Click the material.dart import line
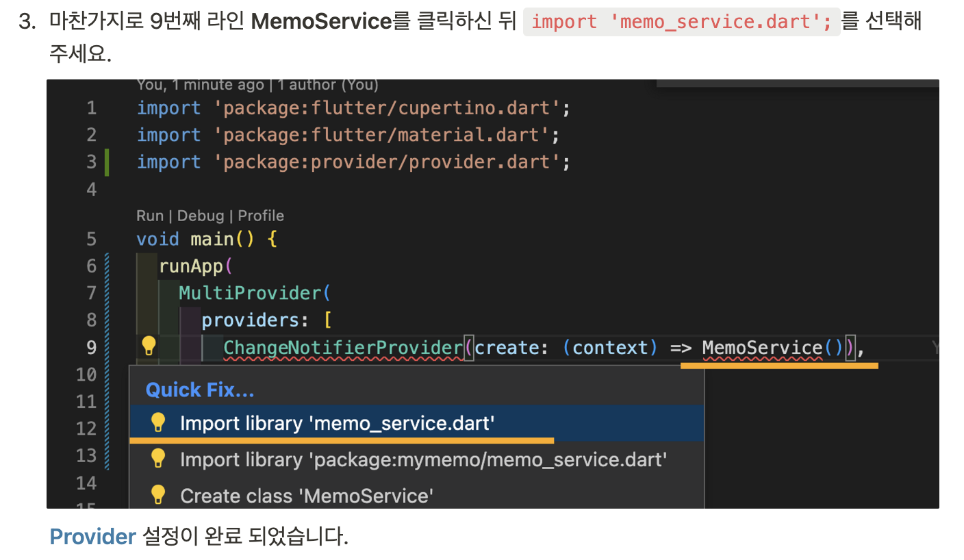The width and height of the screenshot is (964, 560). [x=348, y=135]
